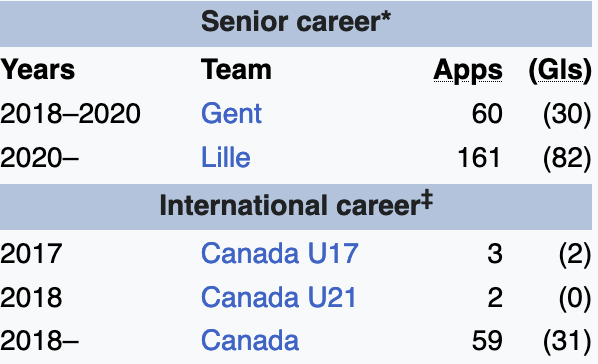The width and height of the screenshot is (598, 364).
Task: Click the 2017 year cell
Action: 31,253
